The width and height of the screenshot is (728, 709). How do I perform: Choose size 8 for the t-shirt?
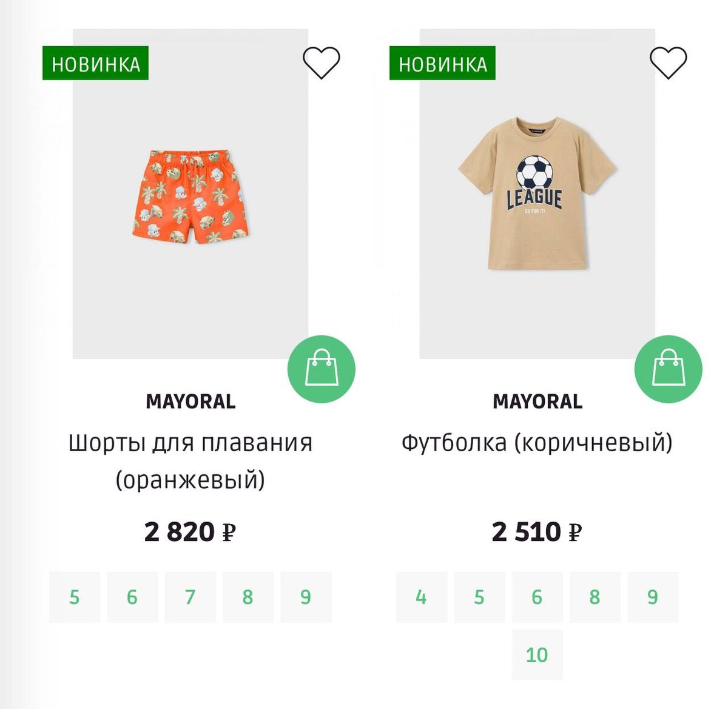pos(593,597)
